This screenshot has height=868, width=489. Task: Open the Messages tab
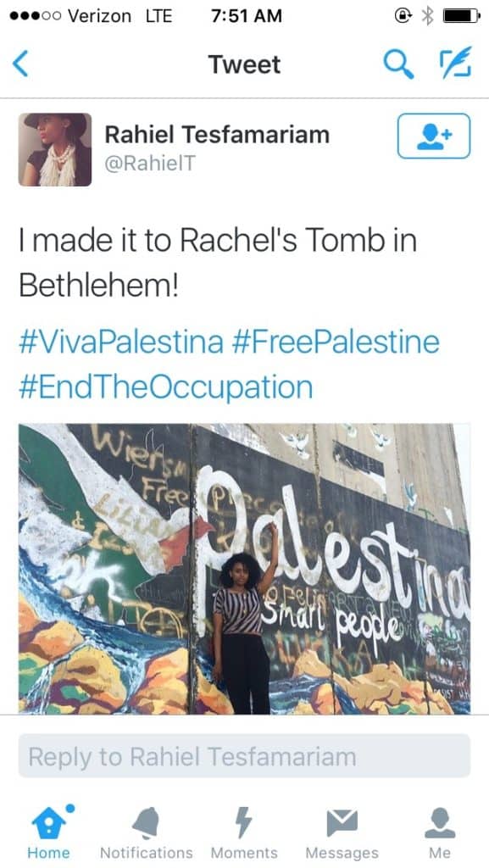[x=342, y=832]
